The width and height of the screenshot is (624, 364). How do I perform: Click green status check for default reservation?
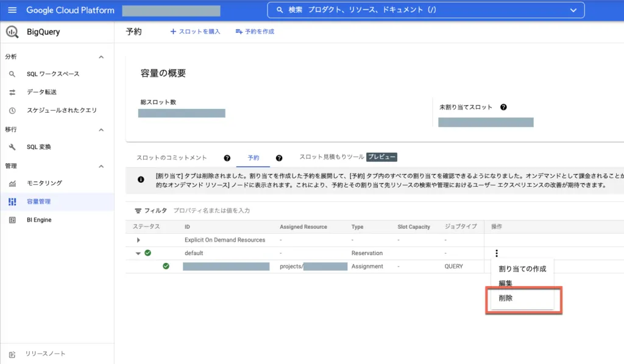click(x=147, y=253)
